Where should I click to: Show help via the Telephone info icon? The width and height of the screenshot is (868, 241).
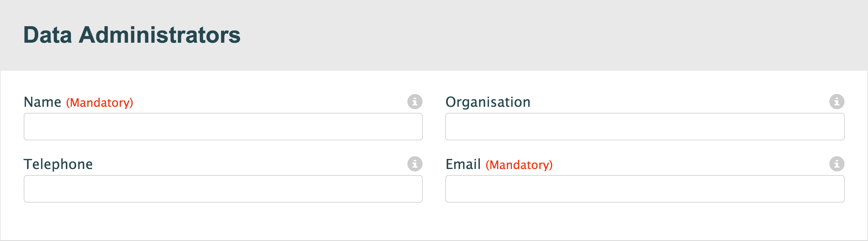click(x=415, y=164)
